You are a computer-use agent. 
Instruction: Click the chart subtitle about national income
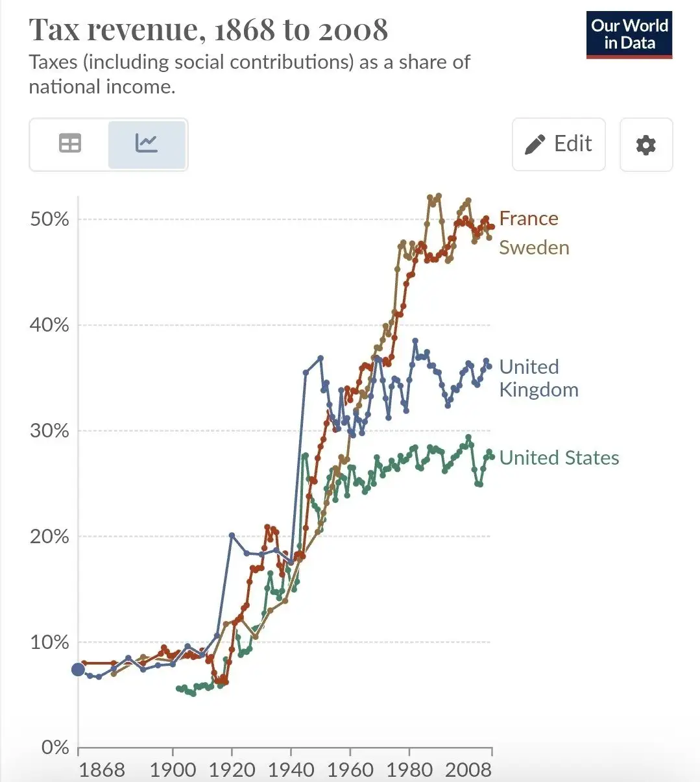(249, 75)
